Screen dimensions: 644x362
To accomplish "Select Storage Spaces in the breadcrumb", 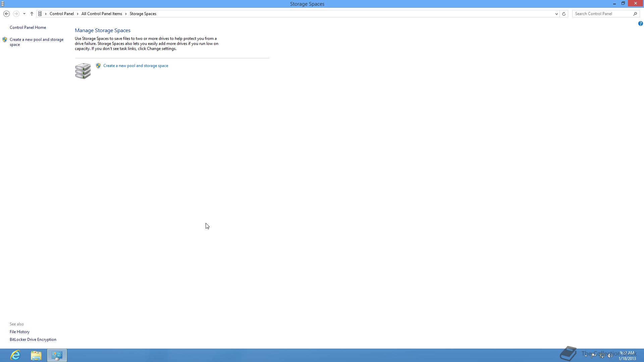I will [x=143, y=14].
